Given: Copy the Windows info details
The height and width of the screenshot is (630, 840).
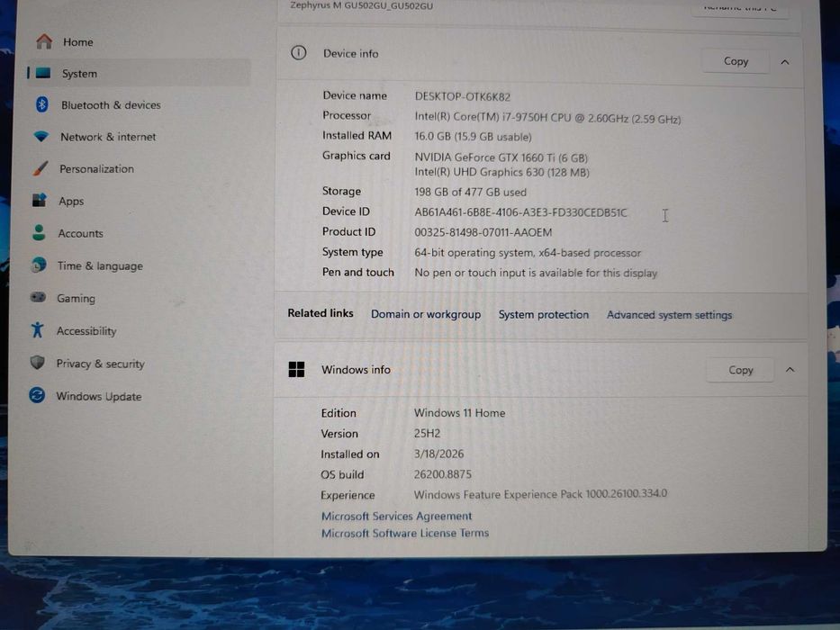Looking at the screenshot, I should pyautogui.click(x=740, y=370).
